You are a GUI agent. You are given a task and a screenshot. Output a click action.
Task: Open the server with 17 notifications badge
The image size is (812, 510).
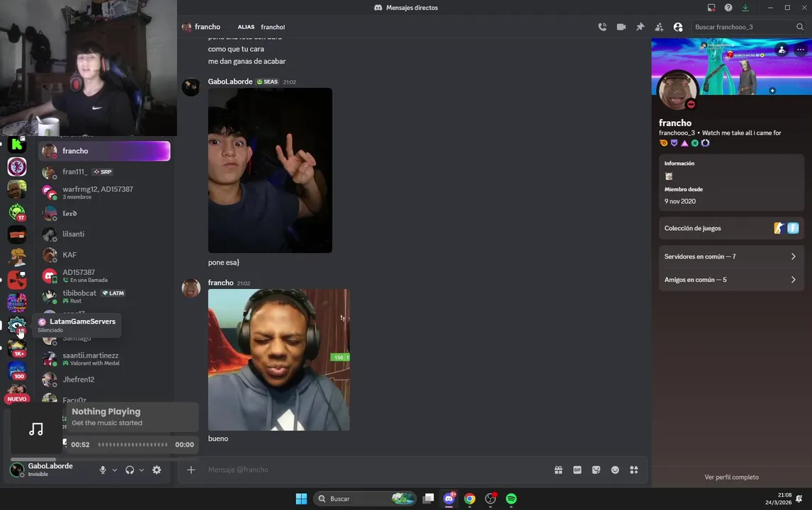[16, 212]
